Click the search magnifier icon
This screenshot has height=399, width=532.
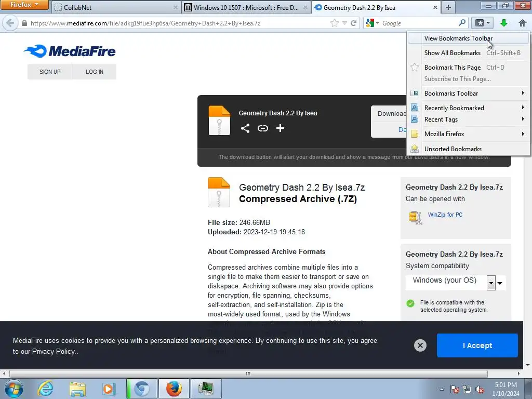[462, 23]
